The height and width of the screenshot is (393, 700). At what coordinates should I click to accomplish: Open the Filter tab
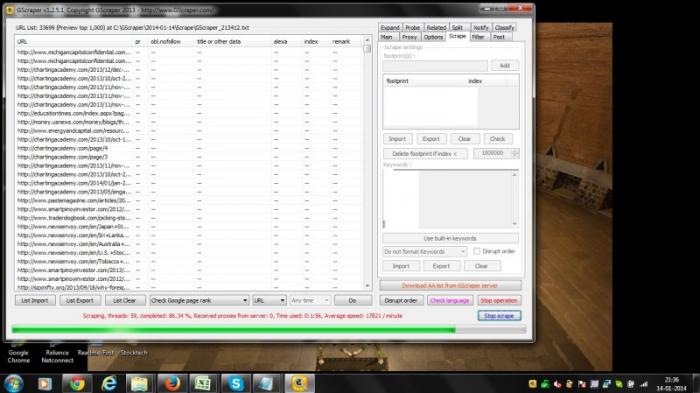click(x=478, y=37)
